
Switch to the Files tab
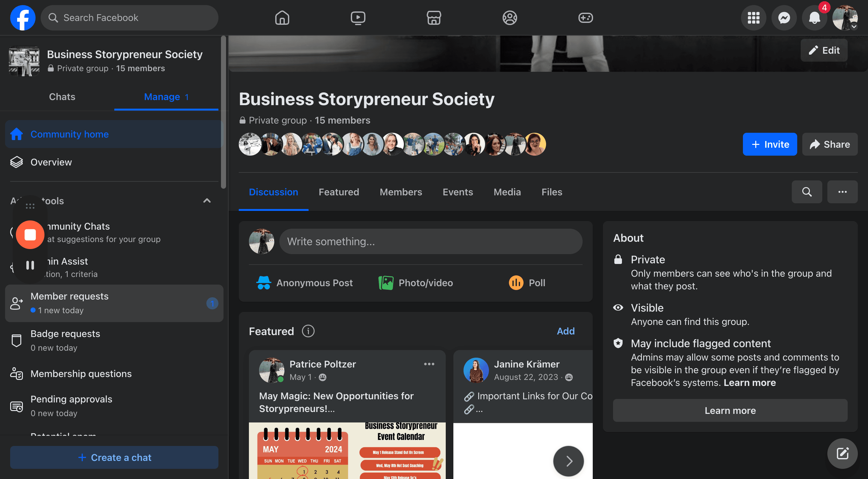[551, 192]
